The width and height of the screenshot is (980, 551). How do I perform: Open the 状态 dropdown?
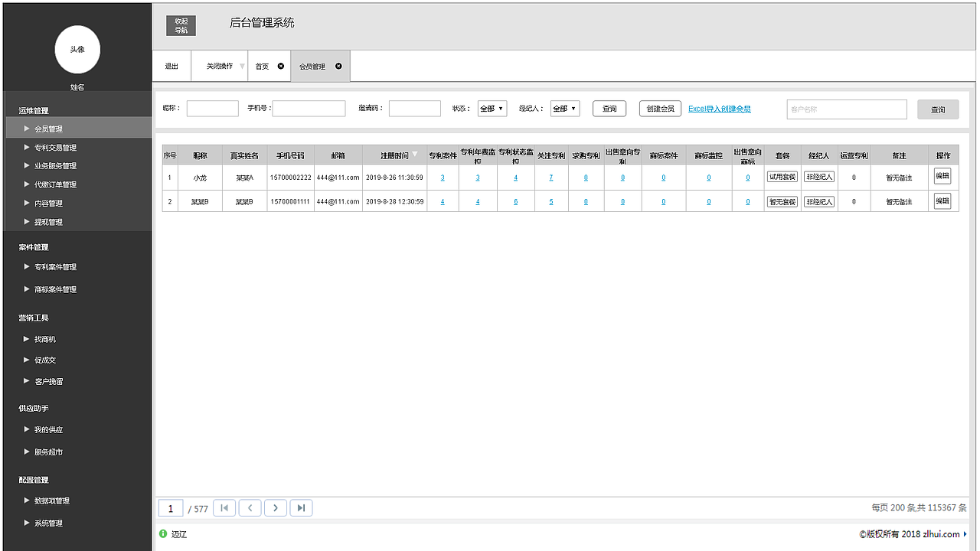coord(492,109)
